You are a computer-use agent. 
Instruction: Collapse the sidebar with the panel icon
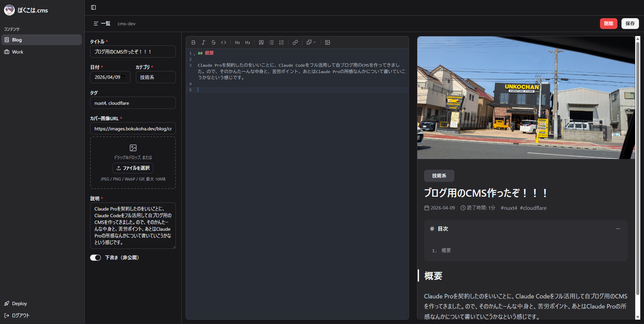click(x=93, y=7)
